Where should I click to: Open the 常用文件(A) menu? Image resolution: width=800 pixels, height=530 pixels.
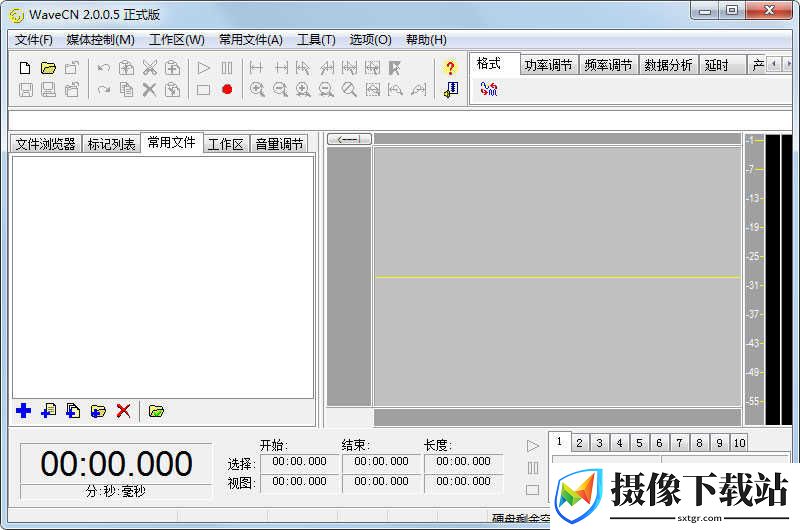tap(251, 40)
